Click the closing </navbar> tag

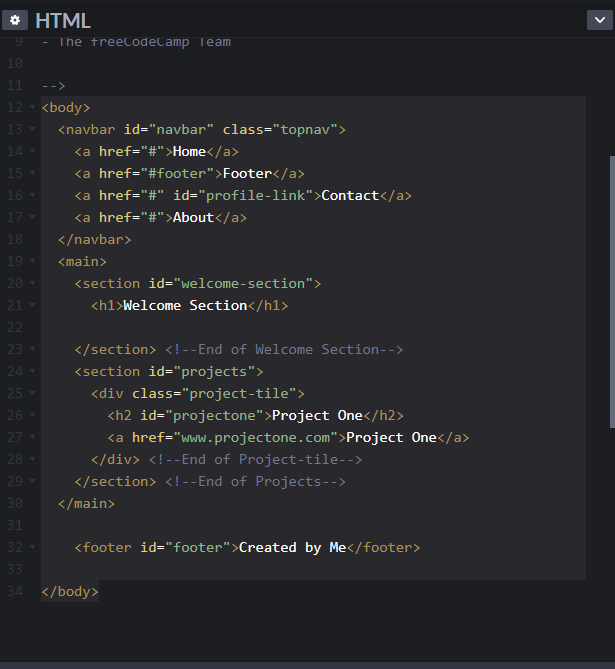pyautogui.click(x=95, y=240)
